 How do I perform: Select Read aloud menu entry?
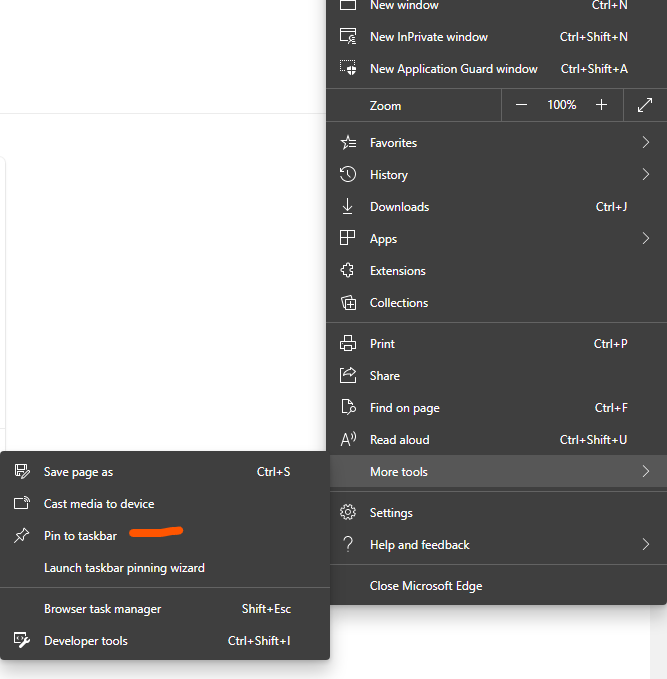496,440
